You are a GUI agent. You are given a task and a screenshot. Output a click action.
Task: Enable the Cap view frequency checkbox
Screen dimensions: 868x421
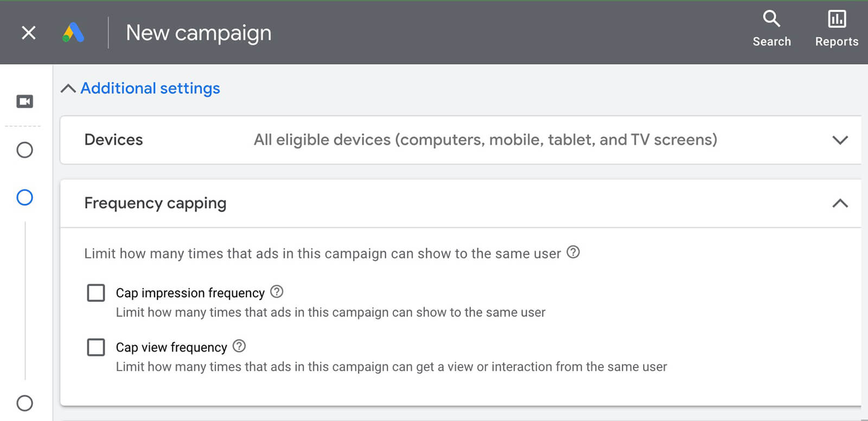click(x=96, y=347)
